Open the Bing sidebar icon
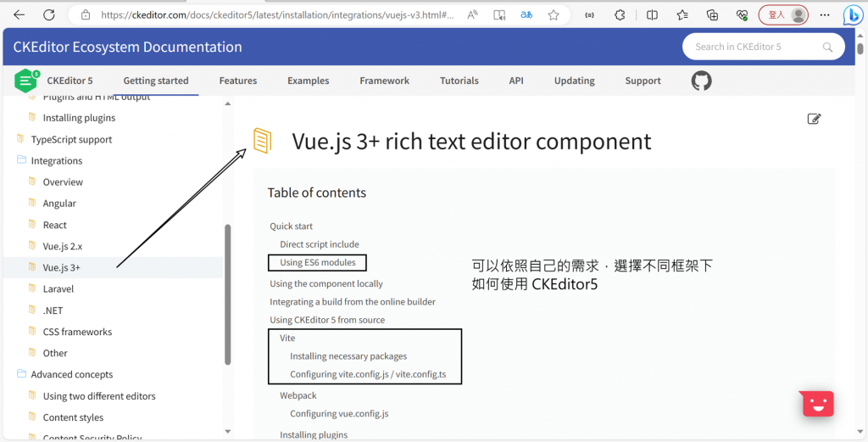The image size is (868, 442). (x=853, y=15)
